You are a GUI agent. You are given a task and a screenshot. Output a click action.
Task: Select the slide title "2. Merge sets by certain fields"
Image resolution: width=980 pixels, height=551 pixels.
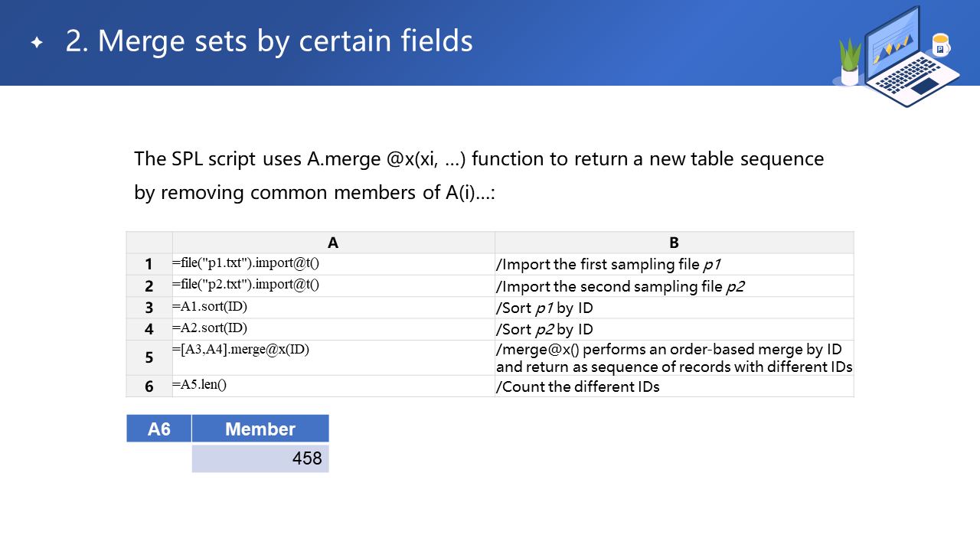pos(269,41)
